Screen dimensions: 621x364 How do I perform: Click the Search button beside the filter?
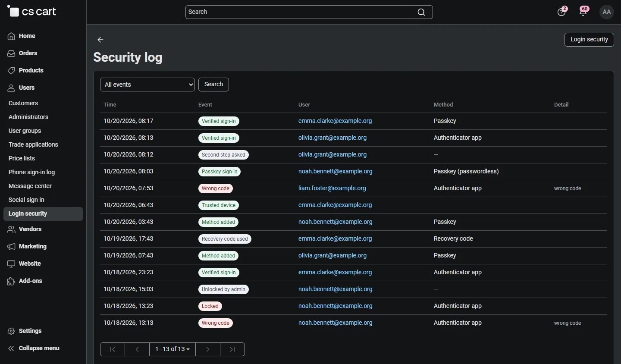click(213, 85)
